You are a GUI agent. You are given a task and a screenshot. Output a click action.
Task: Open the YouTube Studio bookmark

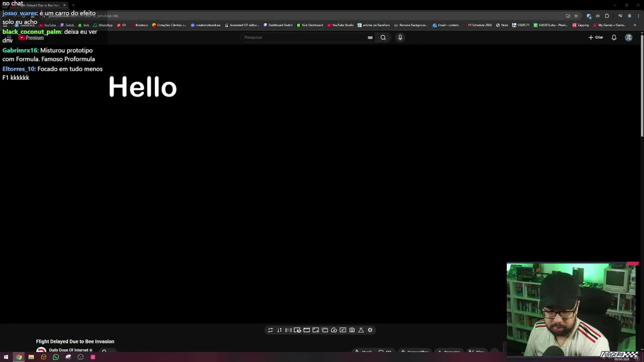tap(340, 25)
